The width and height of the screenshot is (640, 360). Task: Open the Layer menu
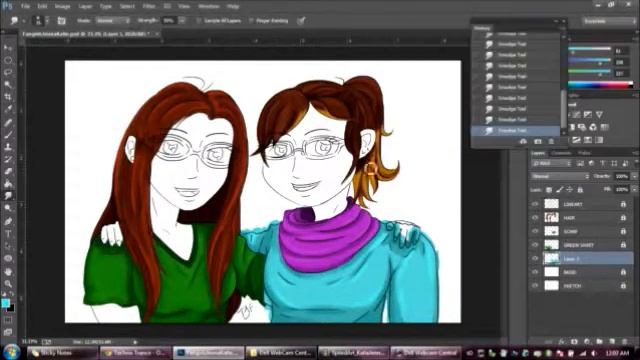coord(85,6)
